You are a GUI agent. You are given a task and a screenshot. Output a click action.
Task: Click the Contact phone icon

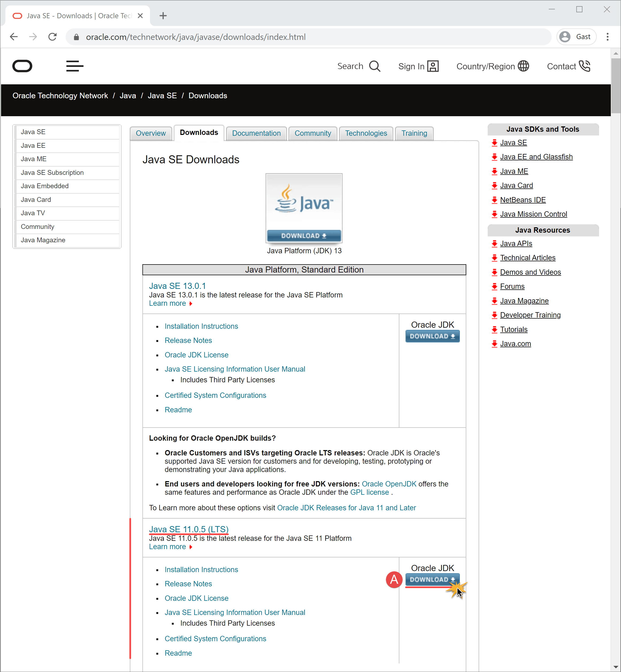(x=585, y=66)
